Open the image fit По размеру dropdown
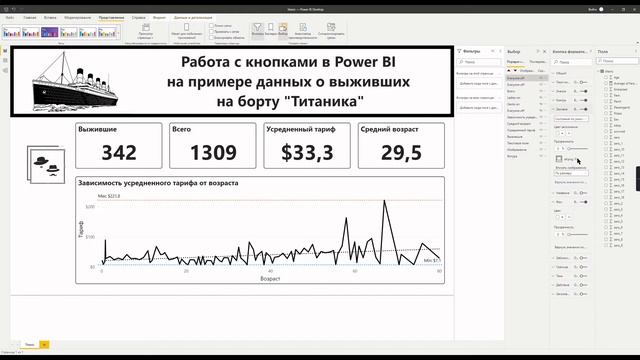This screenshot has height=360, width=640. click(571, 173)
